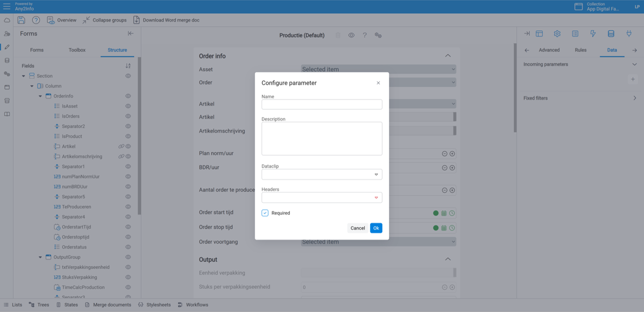
Task: Switch to the Rules tab
Action: 581,50
